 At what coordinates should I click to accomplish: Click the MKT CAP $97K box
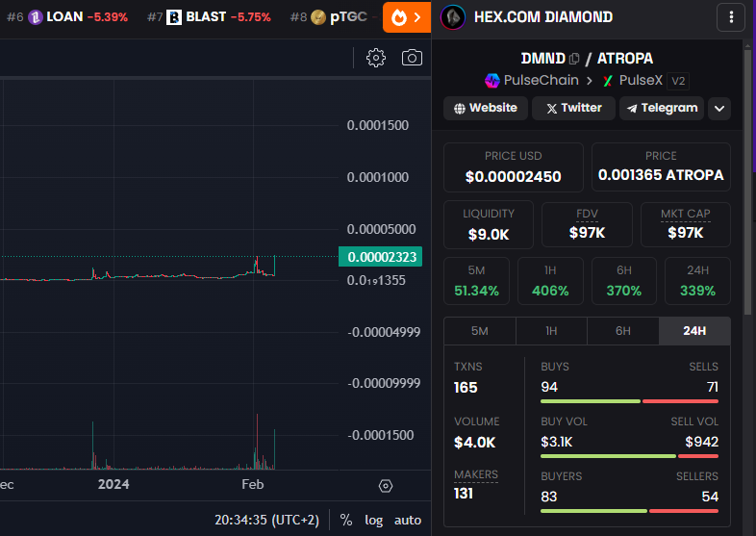pyautogui.click(x=686, y=225)
